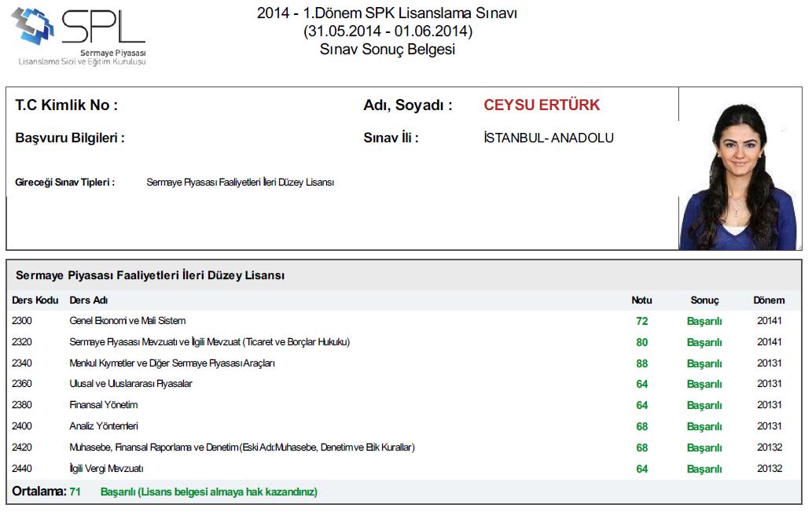Click the Dönem column header
This screenshot has height=512, width=812.
pos(769,300)
